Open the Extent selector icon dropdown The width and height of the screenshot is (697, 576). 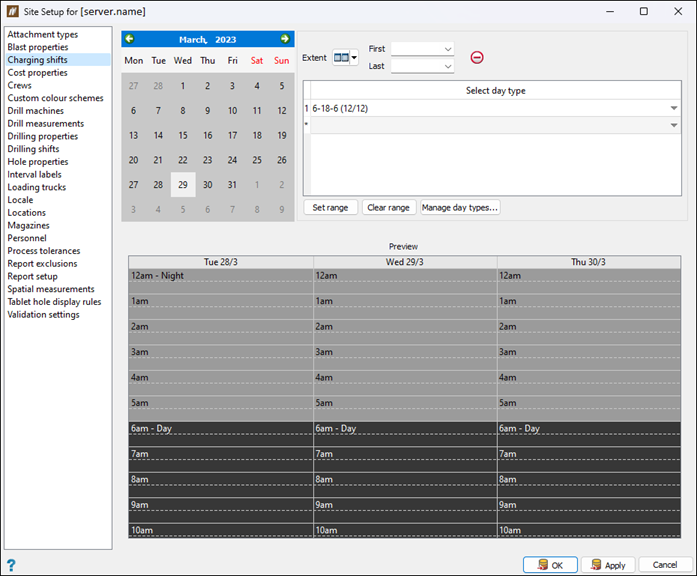[x=345, y=58]
